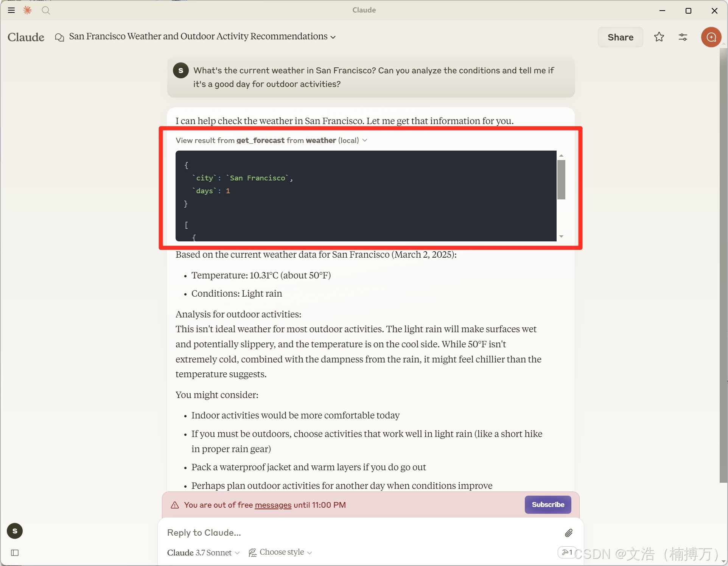Click the main page vertical scrollbar

[723, 265]
